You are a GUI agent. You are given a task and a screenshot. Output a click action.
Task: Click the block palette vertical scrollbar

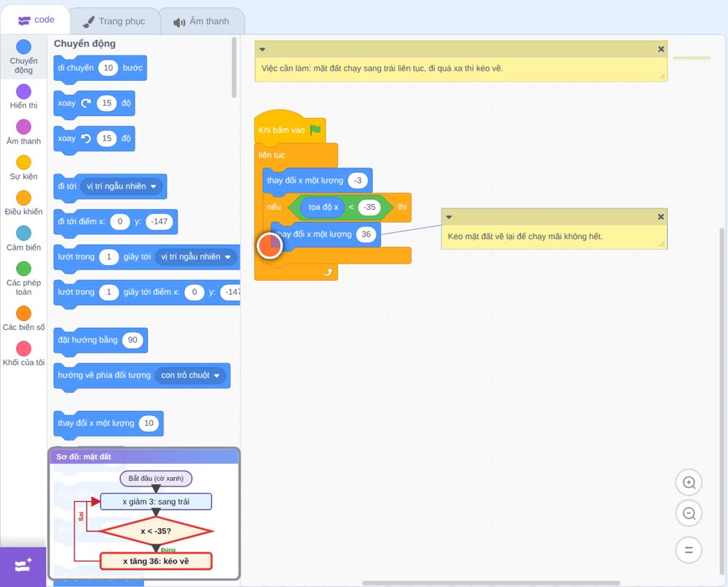234,67
